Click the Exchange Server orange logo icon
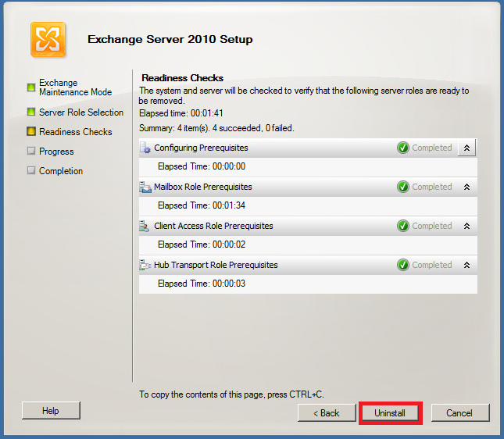 (48, 40)
